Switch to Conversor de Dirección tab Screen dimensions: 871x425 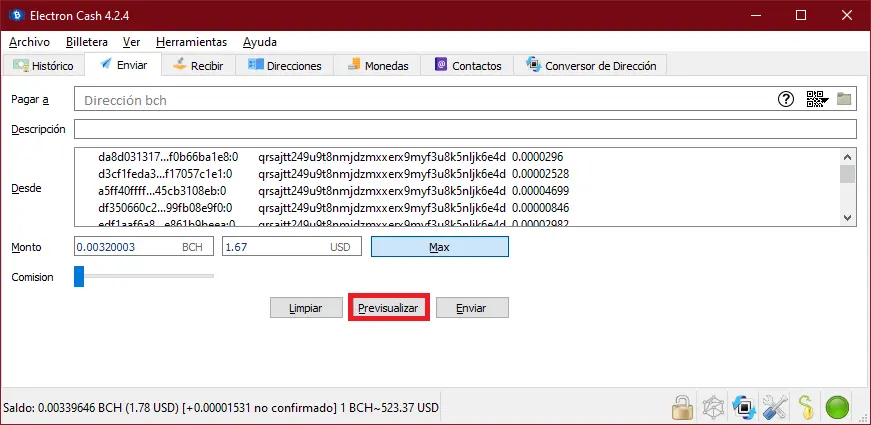coord(590,66)
